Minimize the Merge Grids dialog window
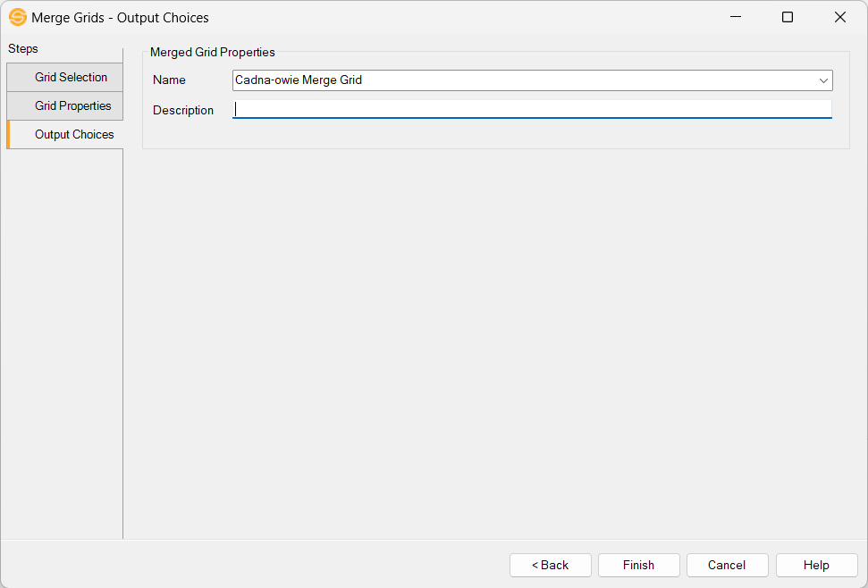Viewport: 868px width, 588px height. tap(736, 17)
